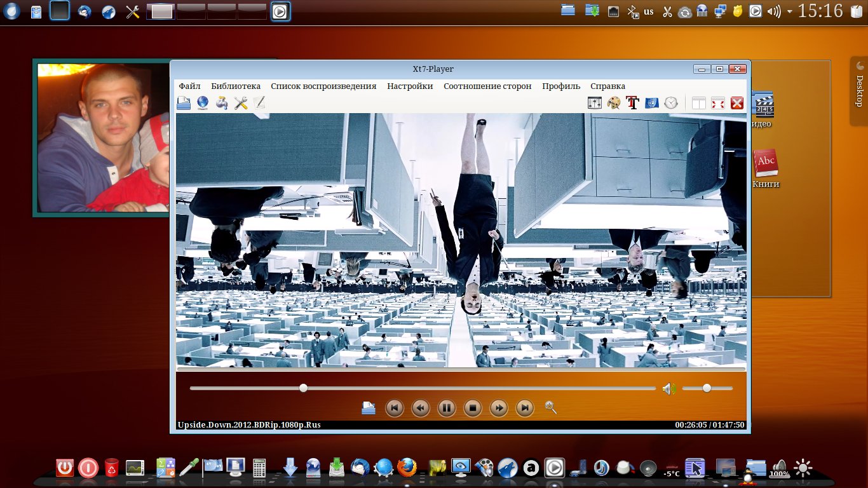Click the seek slider handle

303,388
